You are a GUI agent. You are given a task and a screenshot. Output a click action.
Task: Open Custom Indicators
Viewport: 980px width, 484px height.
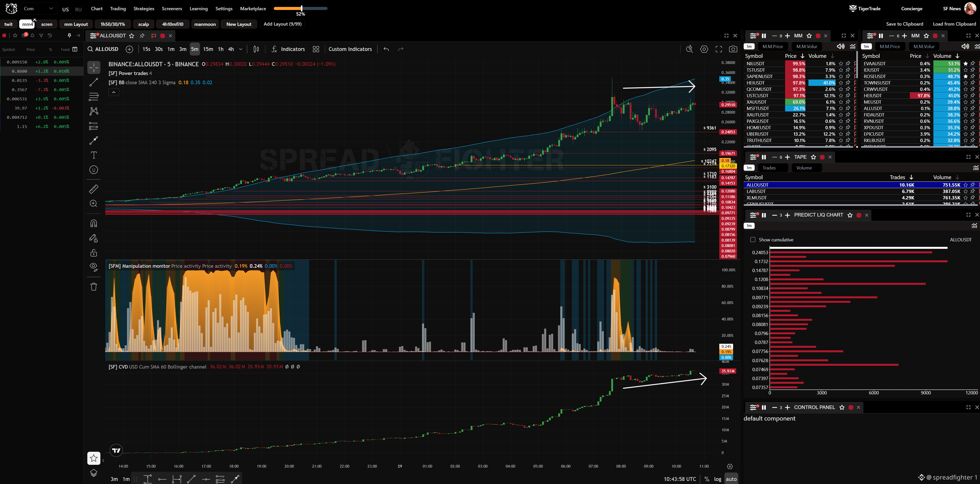tap(350, 49)
